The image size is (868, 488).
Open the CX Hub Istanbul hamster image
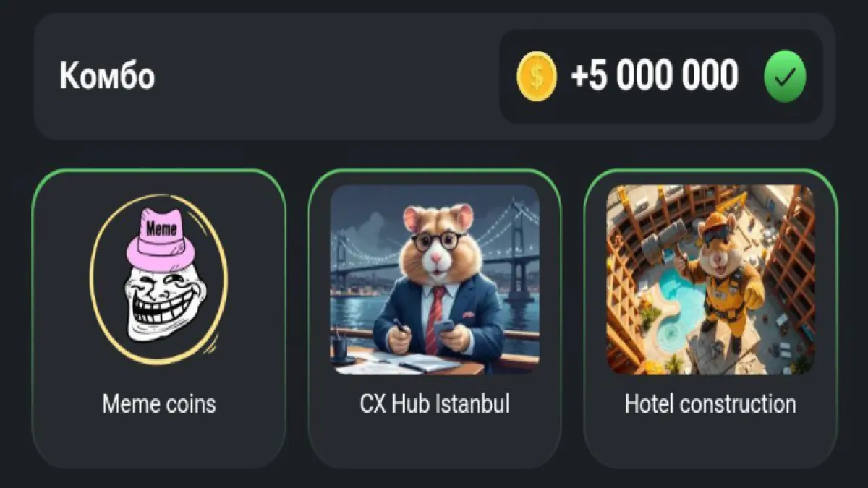click(435, 279)
